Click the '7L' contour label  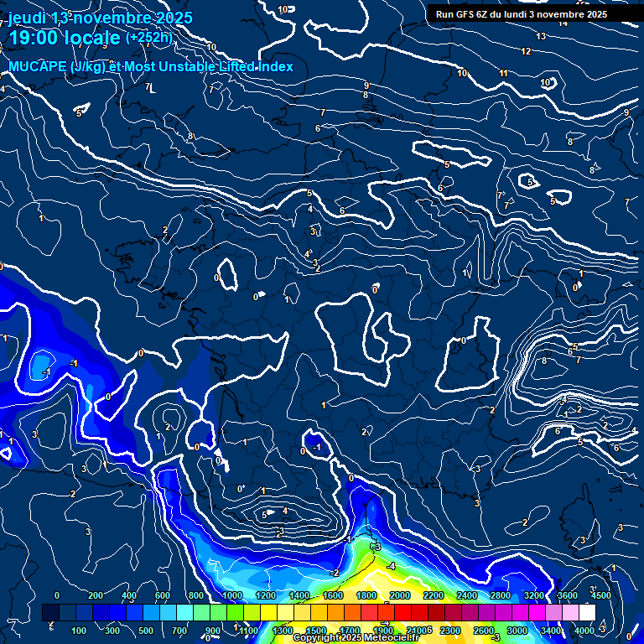coord(150,87)
